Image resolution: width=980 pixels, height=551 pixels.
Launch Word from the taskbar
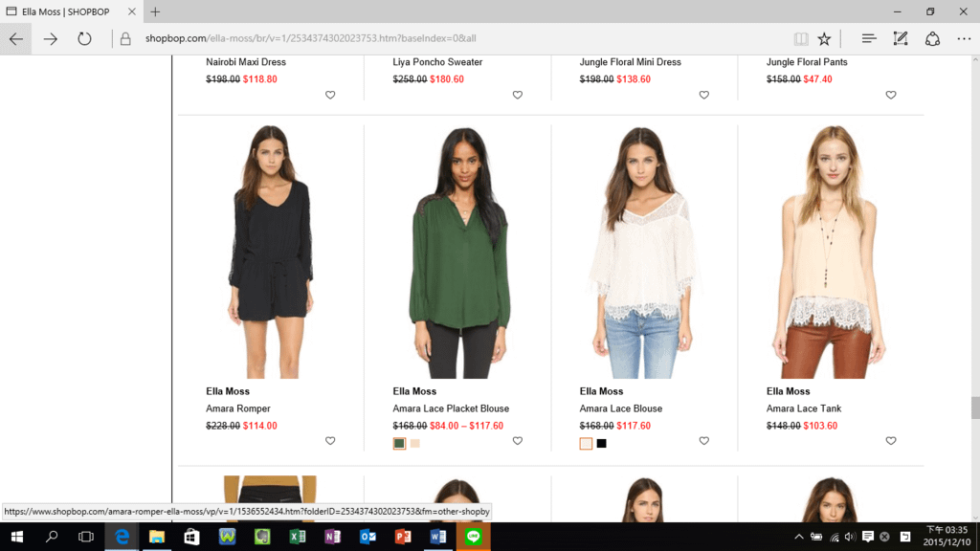pos(438,537)
